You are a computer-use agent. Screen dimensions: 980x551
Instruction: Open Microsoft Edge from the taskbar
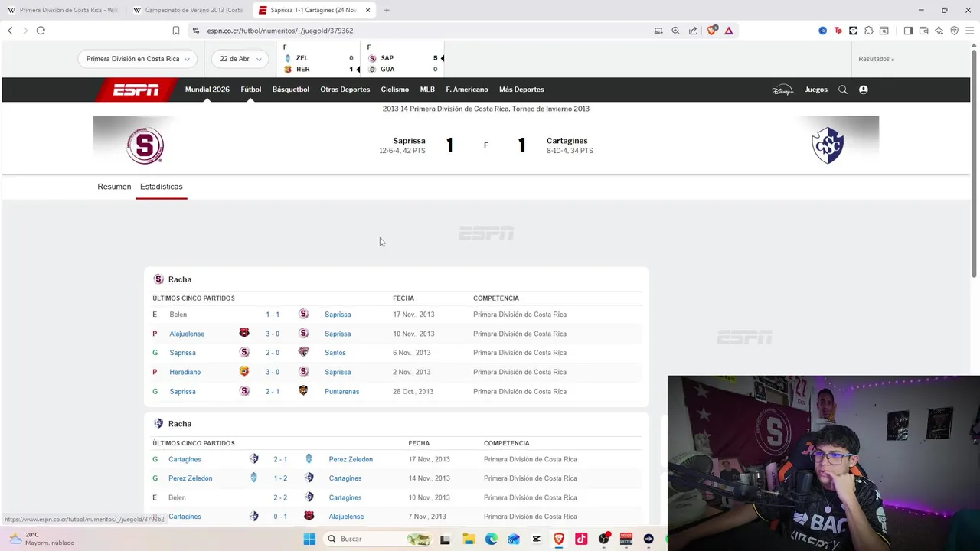491,539
